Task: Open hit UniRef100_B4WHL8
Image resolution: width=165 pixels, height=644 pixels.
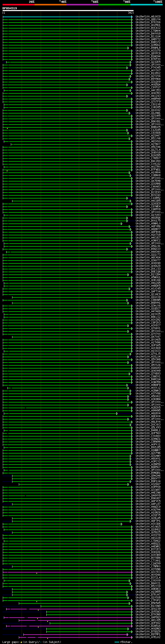Action: (148, 48)
